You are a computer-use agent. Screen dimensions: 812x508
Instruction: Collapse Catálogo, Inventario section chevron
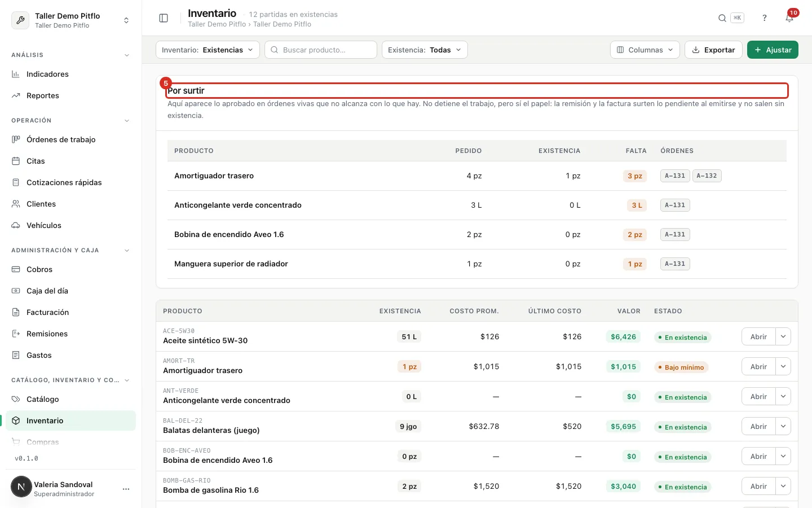pyautogui.click(x=127, y=380)
